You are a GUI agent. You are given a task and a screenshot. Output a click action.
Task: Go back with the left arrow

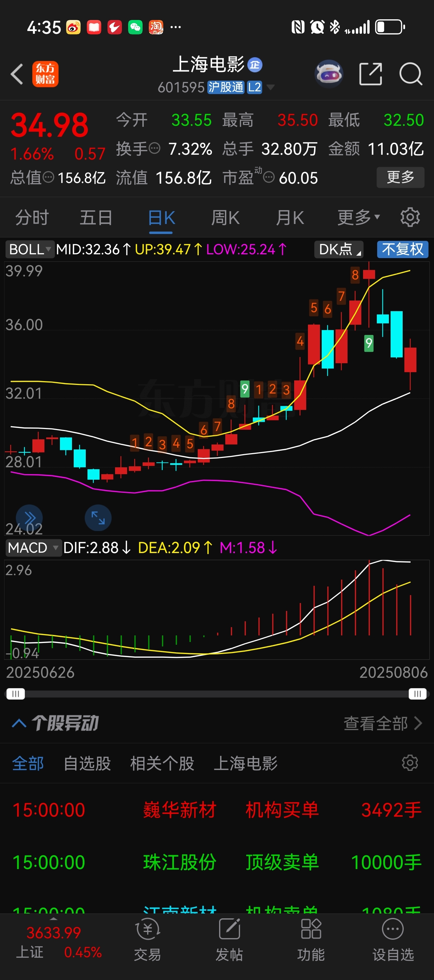[x=17, y=74]
